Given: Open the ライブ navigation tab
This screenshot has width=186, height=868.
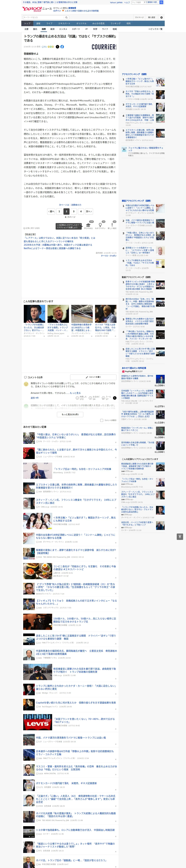Looking at the screenshot, I should (x=49, y=24).
